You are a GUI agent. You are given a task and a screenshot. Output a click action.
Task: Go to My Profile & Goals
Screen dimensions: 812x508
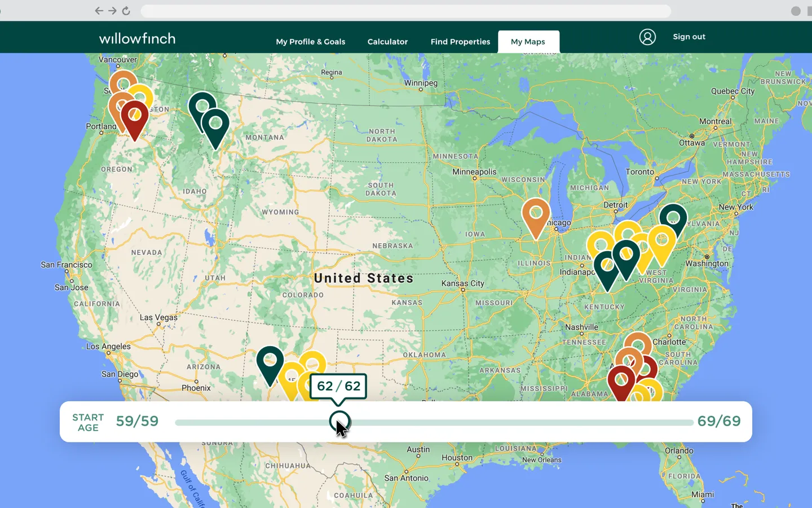tap(311, 41)
